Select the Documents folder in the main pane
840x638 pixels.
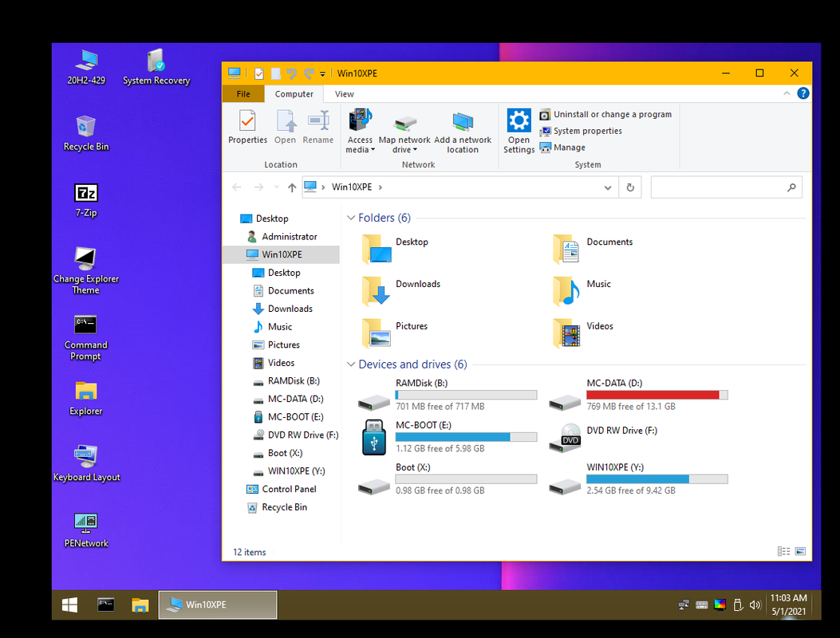click(x=593, y=248)
